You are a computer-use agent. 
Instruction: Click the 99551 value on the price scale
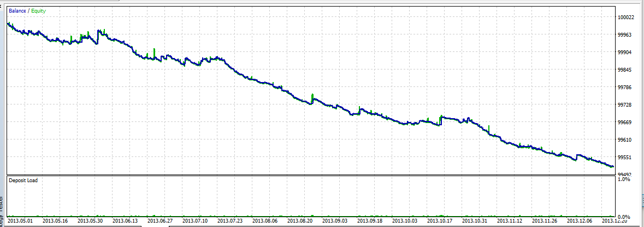(x=625, y=158)
